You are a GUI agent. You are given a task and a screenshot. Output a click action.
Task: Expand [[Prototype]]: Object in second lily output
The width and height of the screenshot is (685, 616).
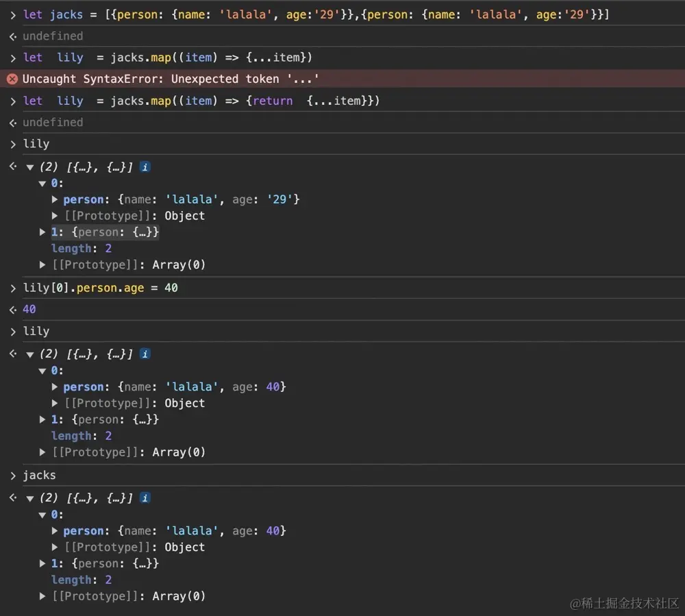(55, 403)
